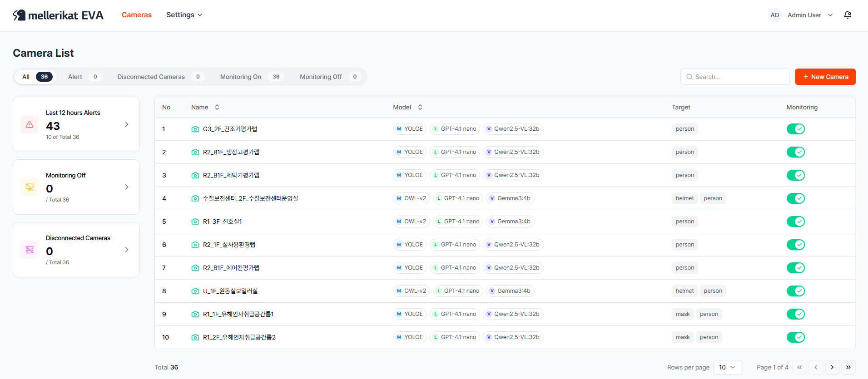Jump to last page arrow
Image resolution: width=868 pixels, height=379 pixels.
[x=848, y=367]
